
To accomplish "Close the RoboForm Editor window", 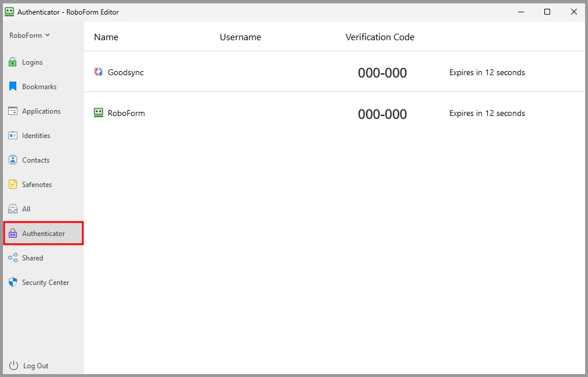I will point(574,12).
